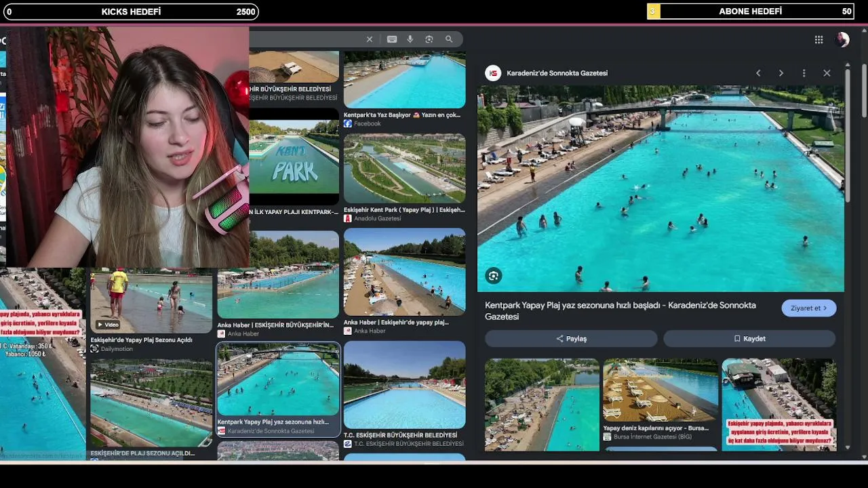The width and height of the screenshot is (868, 488).
Task: Open the Google apps grid
Action: [x=818, y=40]
